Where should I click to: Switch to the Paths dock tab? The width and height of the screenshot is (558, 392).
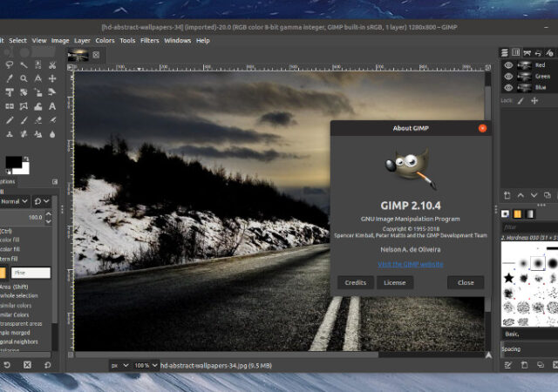click(527, 52)
